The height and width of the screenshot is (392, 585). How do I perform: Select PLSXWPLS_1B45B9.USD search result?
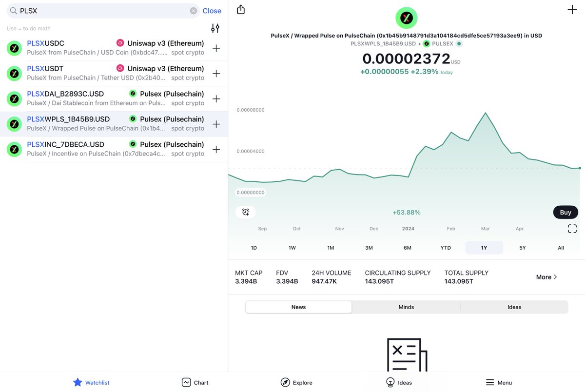pos(114,124)
